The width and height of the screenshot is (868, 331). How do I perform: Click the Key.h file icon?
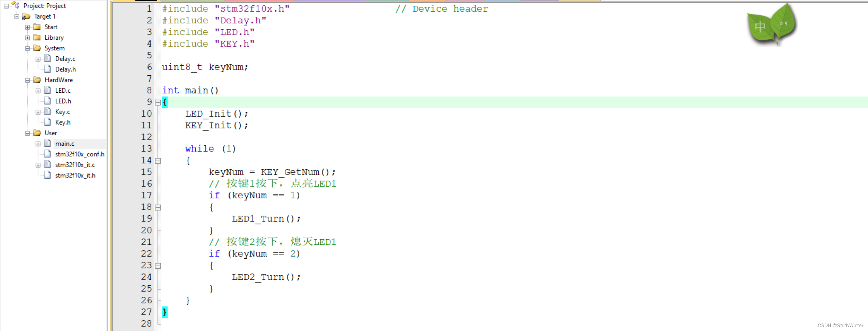pos(47,122)
